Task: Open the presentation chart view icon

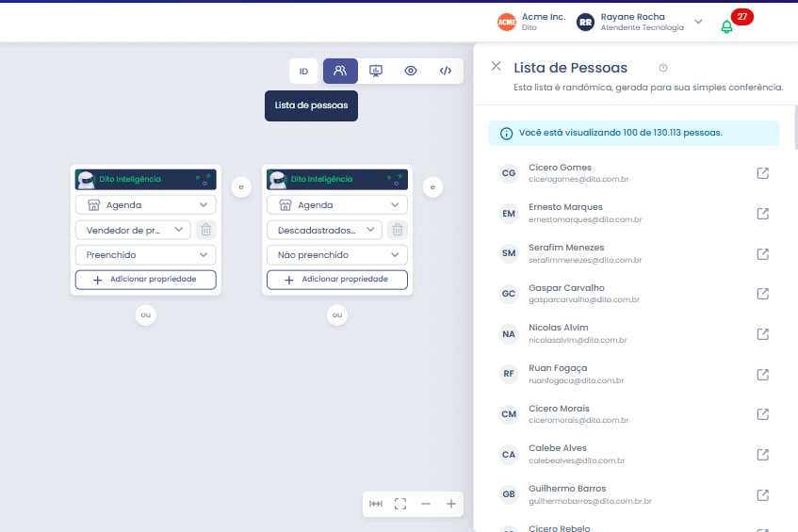Action: [x=376, y=72]
